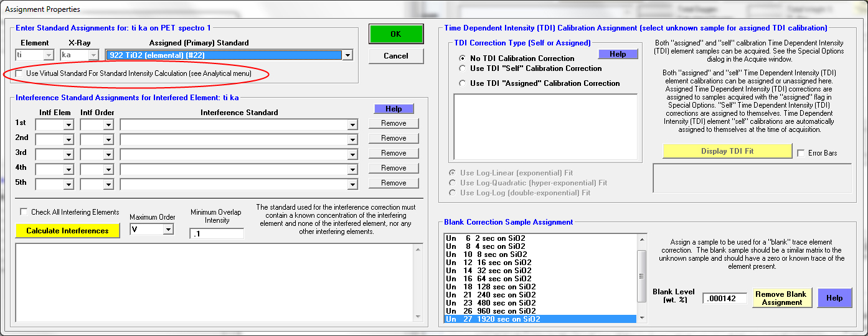Click Help in Interference Standard Assignments section
Viewport: 868px width, 336px height.
pos(394,109)
